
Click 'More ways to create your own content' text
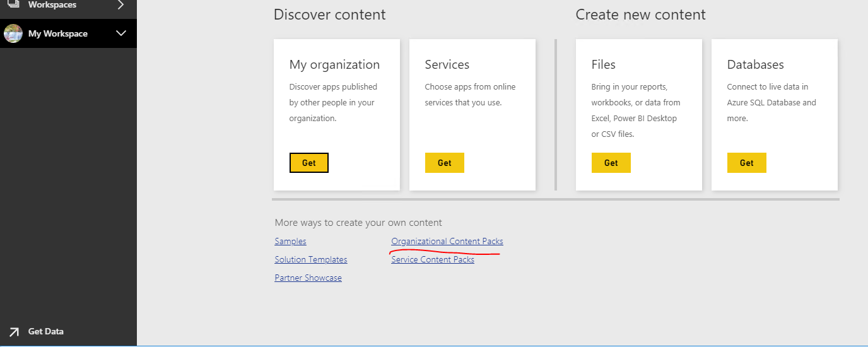coord(358,223)
